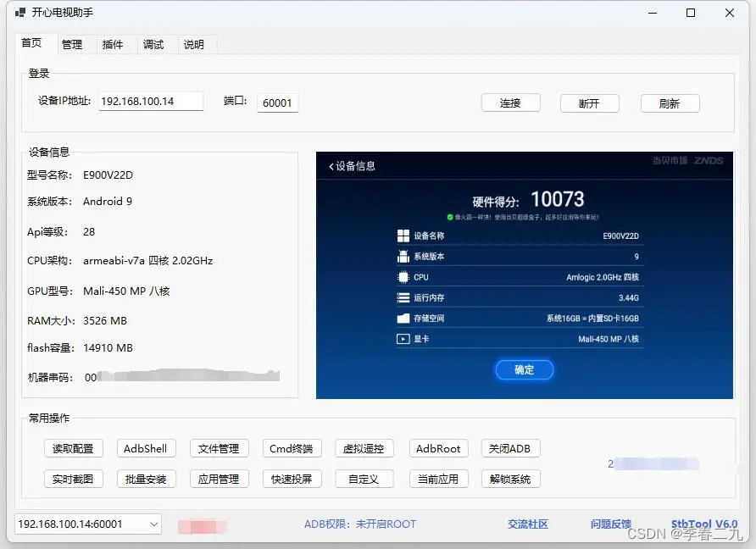Open the 说明 tab
Screen dimensions: 756x549
pos(194,44)
